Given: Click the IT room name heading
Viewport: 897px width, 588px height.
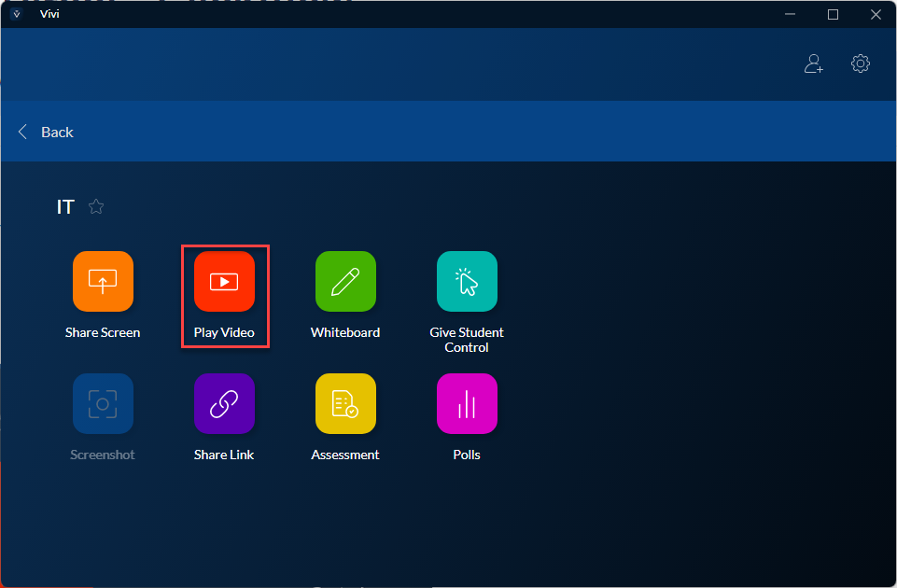Looking at the screenshot, I should coord(65,207).
